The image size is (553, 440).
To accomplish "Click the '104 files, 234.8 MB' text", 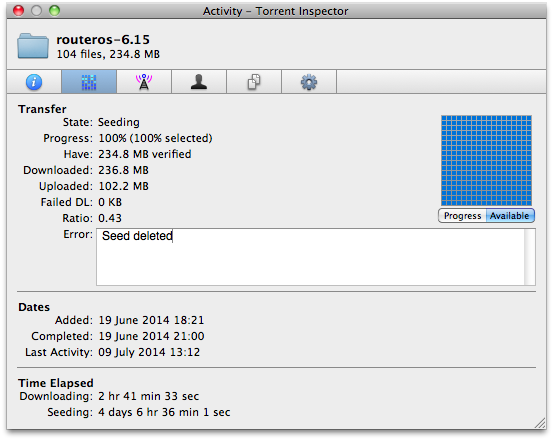I will (108, 54).
